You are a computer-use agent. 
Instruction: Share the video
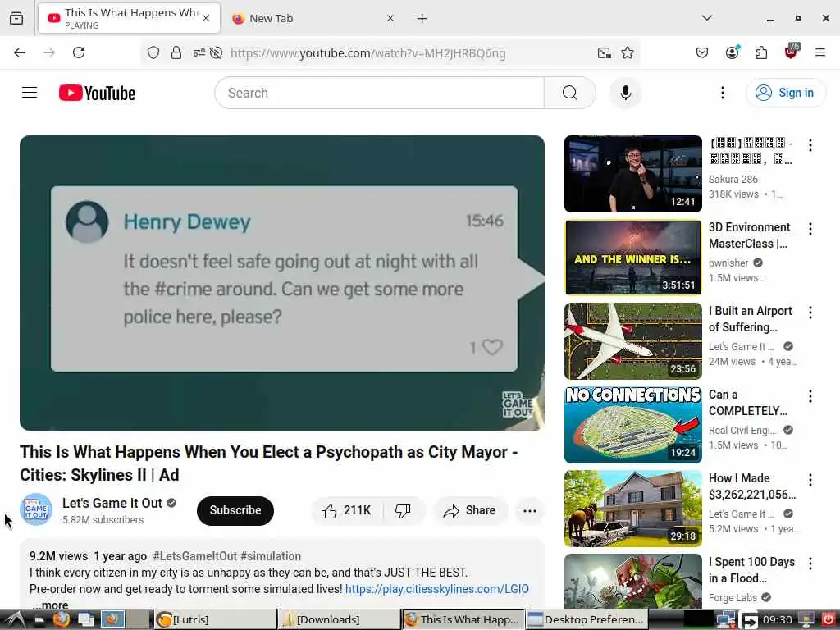coord(469,510)
